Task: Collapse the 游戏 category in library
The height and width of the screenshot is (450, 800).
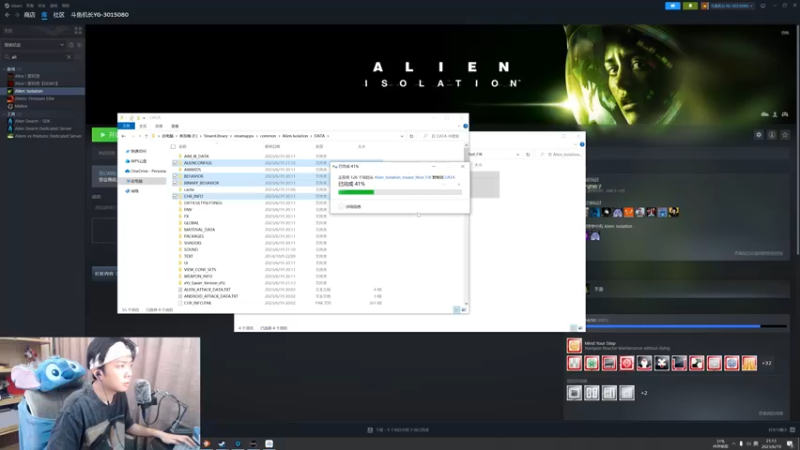Action: pos(5,69)
